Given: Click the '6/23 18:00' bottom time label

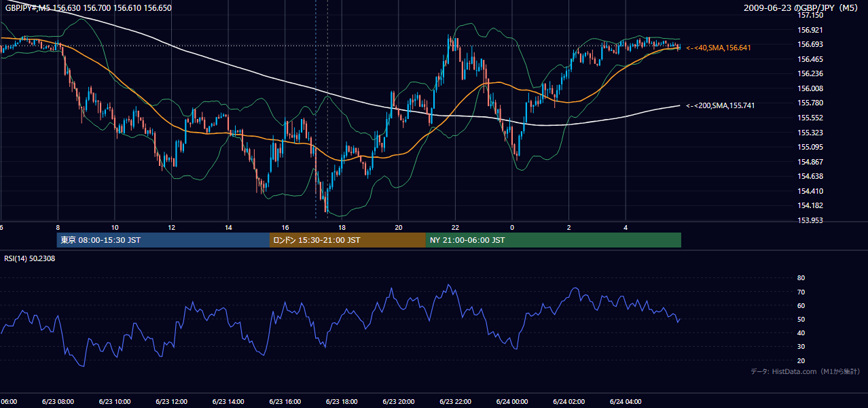Looking at the screenshot, I should coord(342,402).
